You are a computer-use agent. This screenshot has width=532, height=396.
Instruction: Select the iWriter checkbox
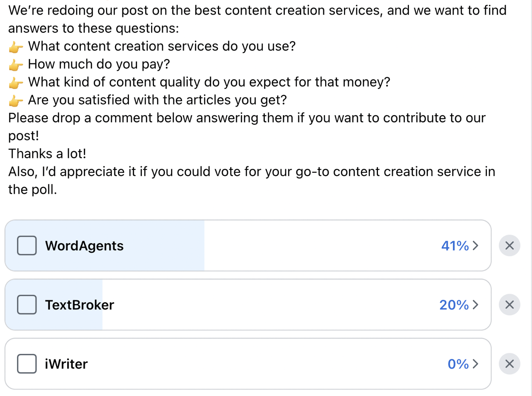point(27,364)
